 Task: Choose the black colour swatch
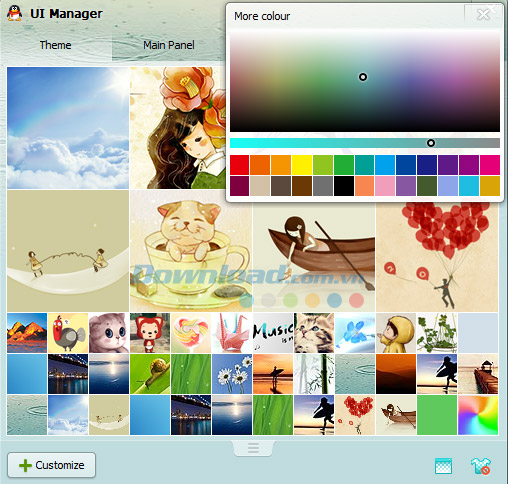tap(344, 186)
